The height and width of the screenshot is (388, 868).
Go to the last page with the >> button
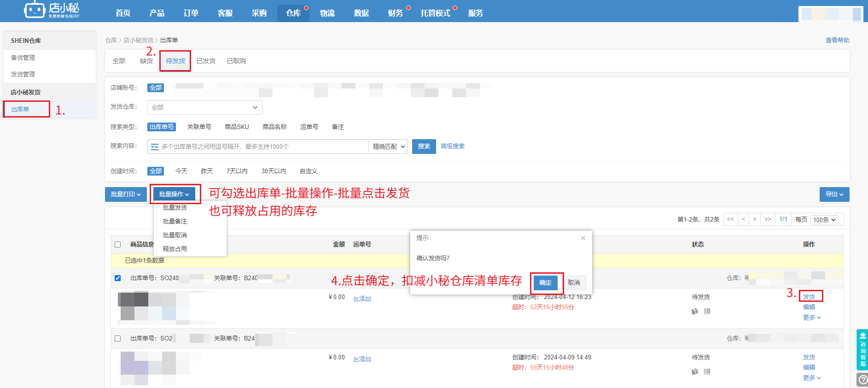pyautogui.click(x=768, y=219)
